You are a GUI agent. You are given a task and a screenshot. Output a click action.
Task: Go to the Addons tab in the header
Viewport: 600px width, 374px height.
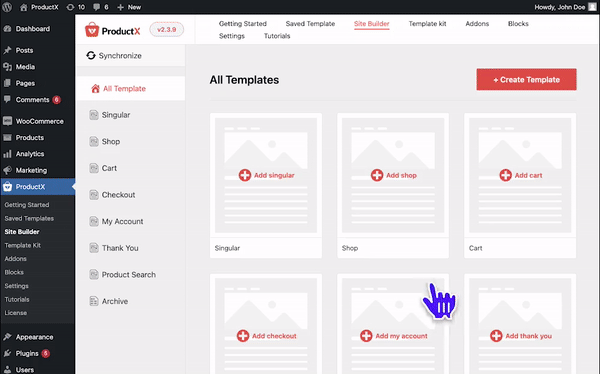coord(477,24)
